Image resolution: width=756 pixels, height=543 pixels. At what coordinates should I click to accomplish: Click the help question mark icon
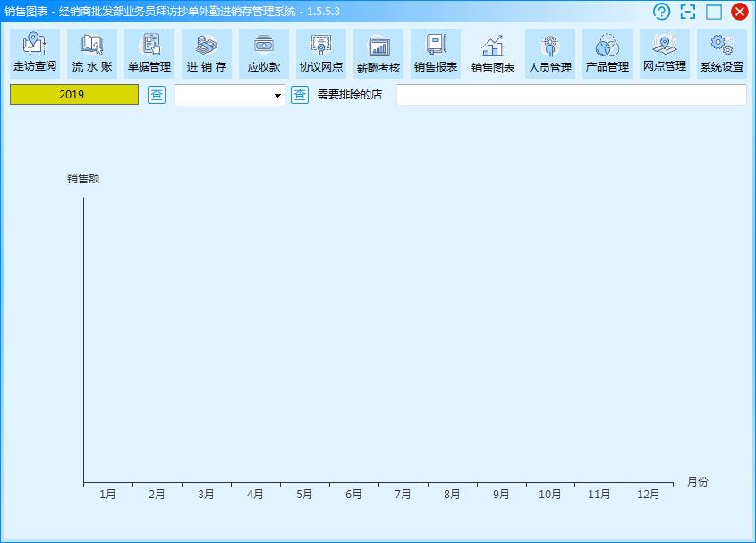coord(661,11)
